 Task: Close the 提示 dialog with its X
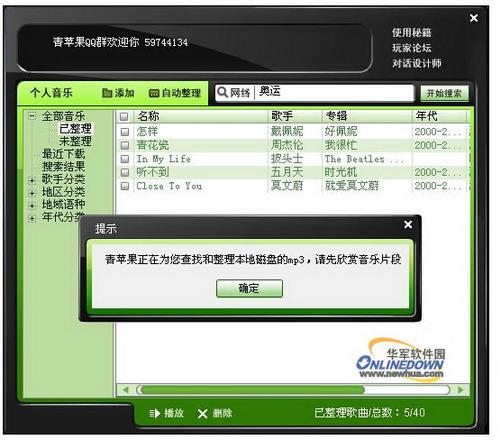[408, 225]
